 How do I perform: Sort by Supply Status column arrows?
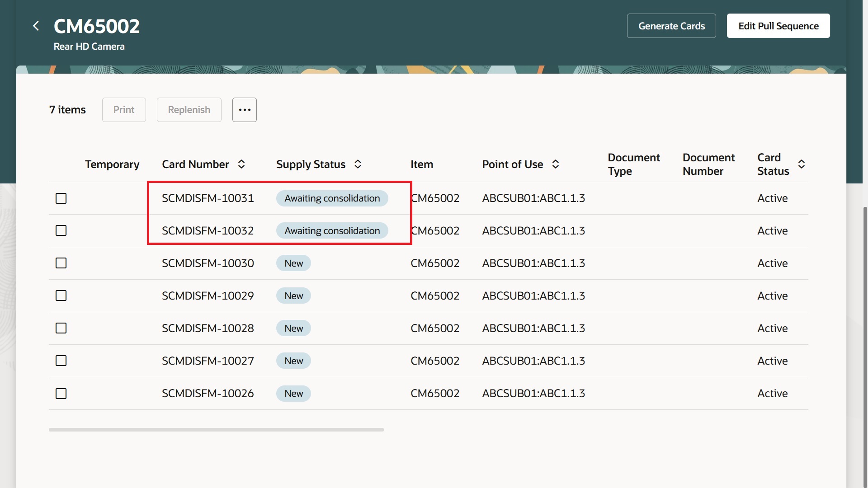click(358, 164)
